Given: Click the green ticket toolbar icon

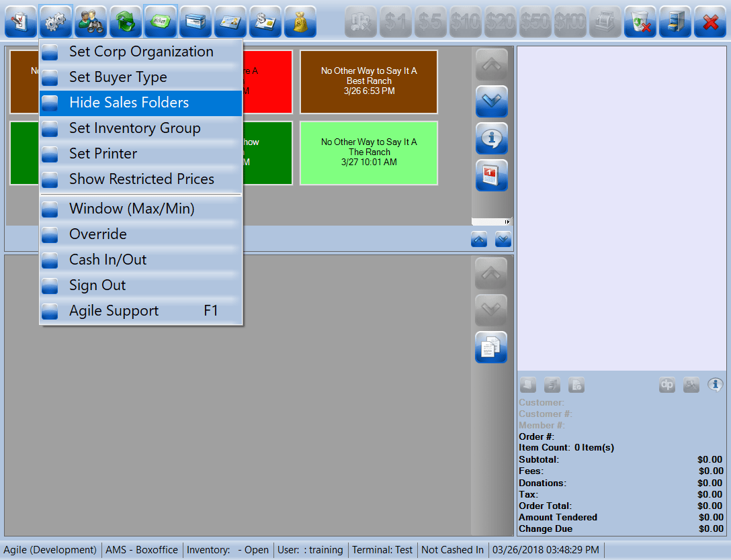Looking at the screenshot, I should coord(161,21).
